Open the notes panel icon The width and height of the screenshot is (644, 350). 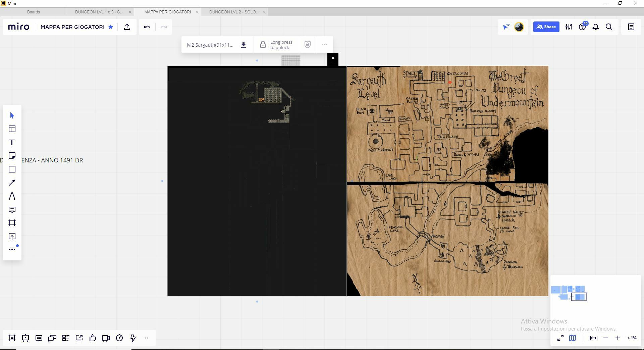(x=631, y=27)
